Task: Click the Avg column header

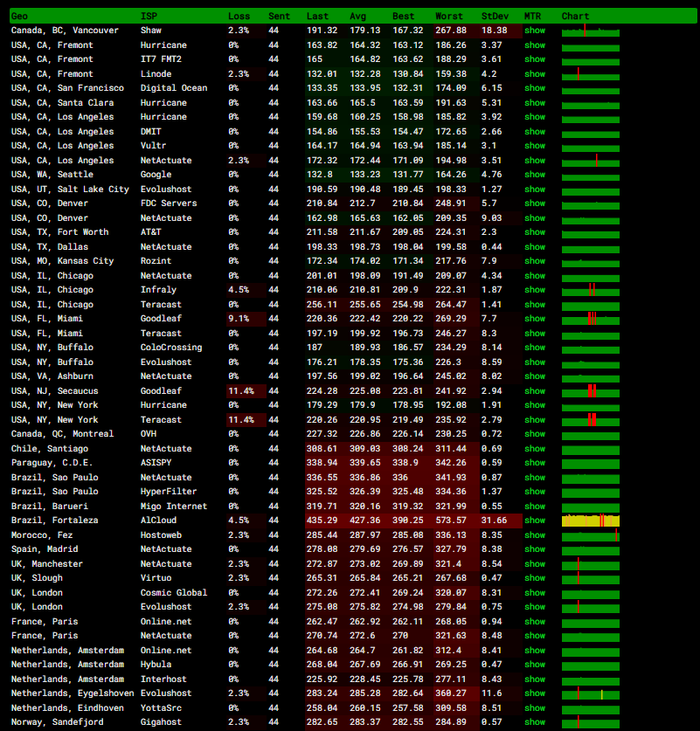Action: pyautogui.click(x=357, y=16)
